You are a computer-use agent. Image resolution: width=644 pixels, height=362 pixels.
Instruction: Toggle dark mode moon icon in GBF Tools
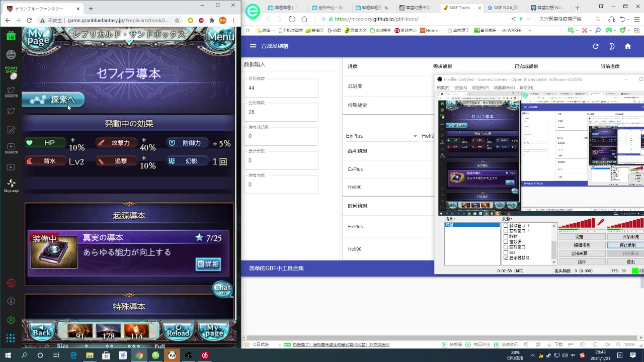[x=612, y=46]
